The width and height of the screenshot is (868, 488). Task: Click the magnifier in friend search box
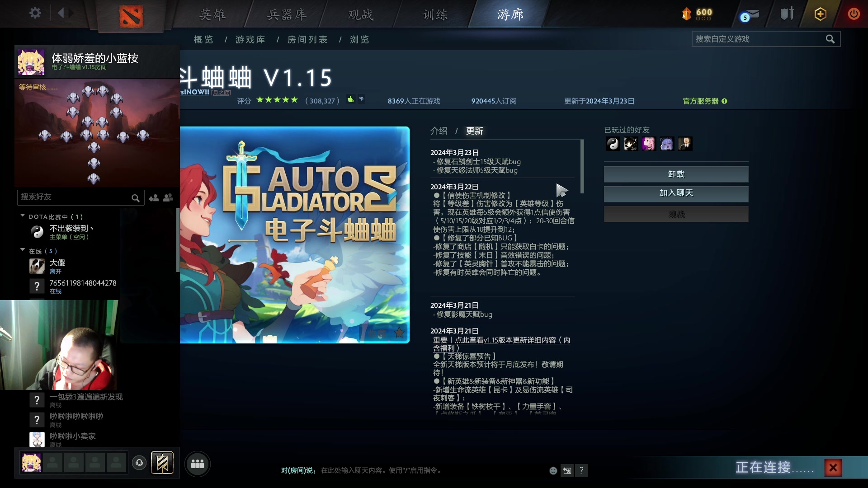tap(135, 198)
